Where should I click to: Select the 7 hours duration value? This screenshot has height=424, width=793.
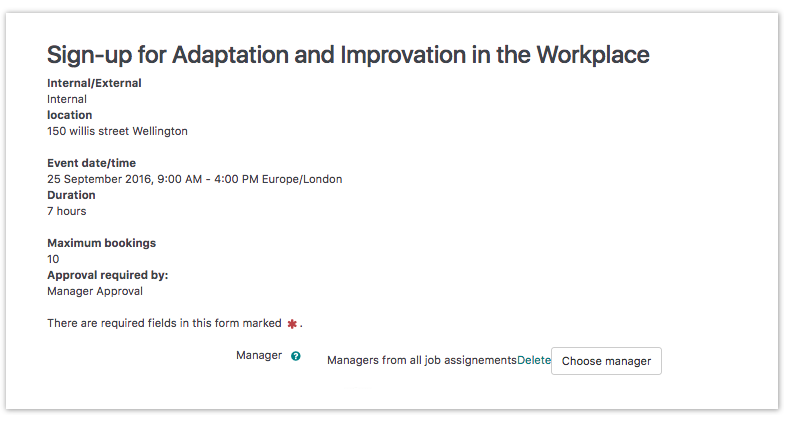click(67, 211)
